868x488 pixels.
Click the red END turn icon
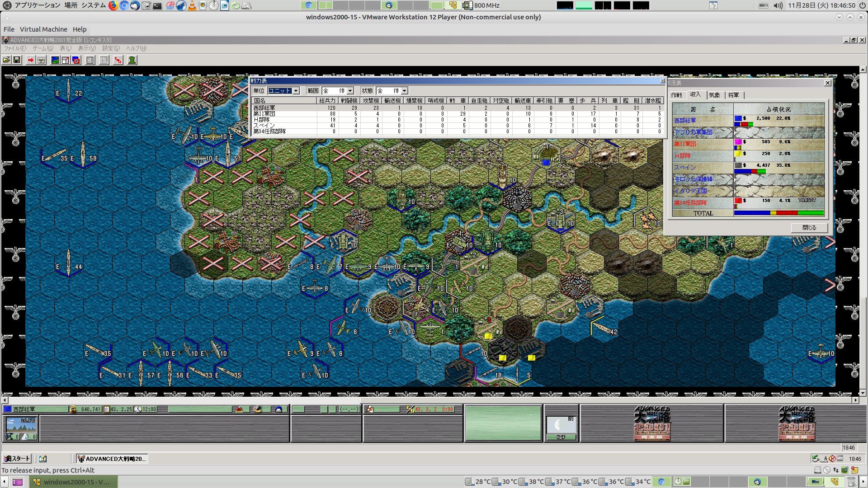coord(118,60)
